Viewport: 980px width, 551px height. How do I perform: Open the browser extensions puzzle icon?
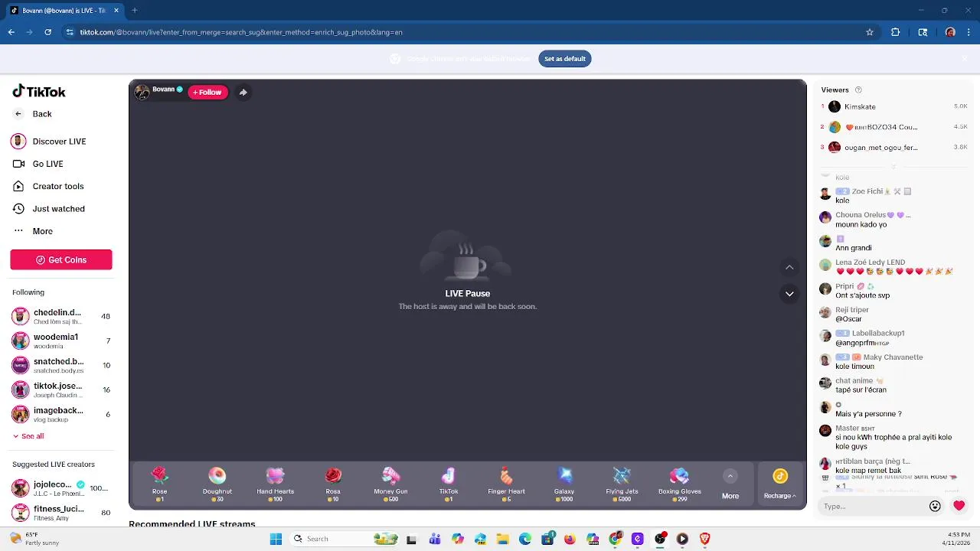(x=895, y=32)
